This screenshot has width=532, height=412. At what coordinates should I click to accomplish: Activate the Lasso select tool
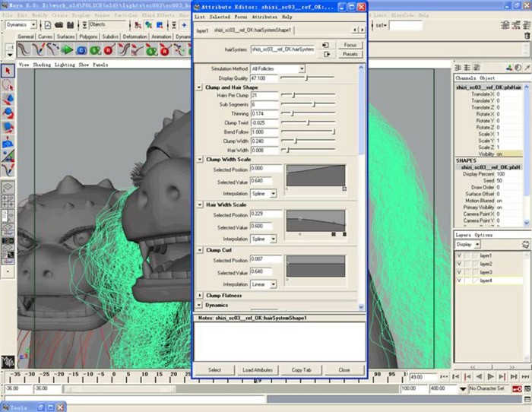[x=8, y=85]
